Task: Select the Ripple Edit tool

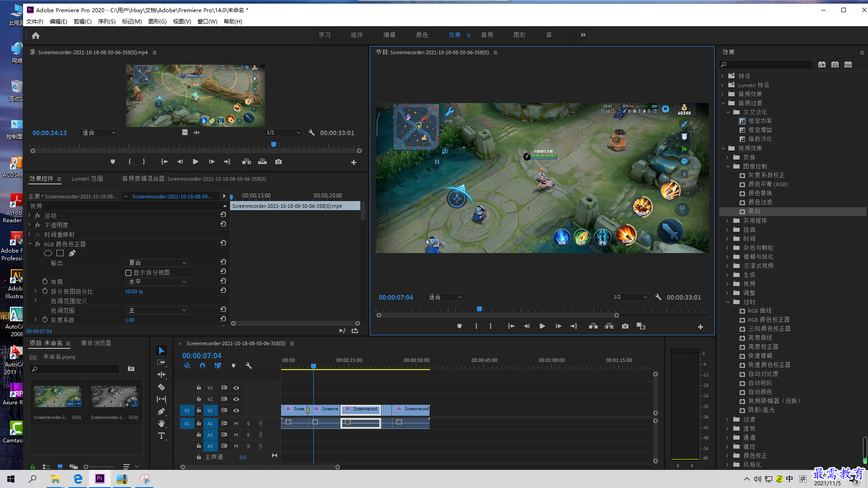Action: [161, 375]
